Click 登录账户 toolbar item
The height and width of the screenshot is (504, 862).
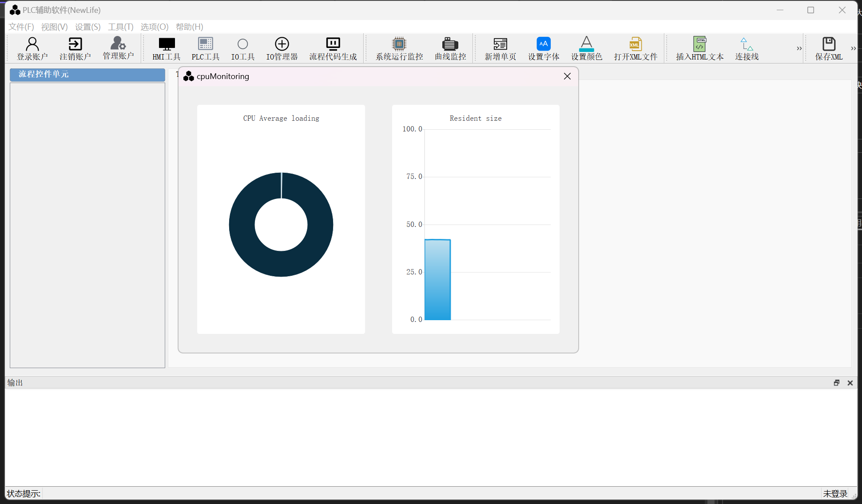click(31, 48)
